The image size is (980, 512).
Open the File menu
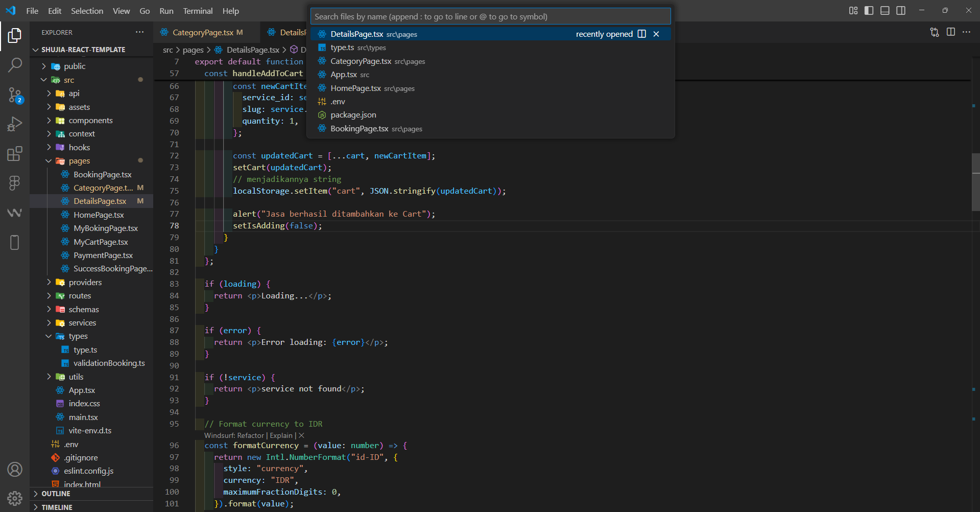32,11
